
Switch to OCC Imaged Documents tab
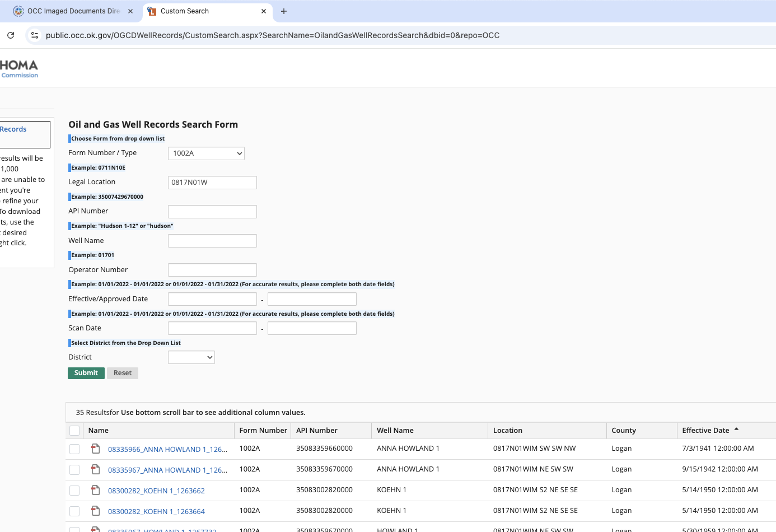pyautogui.click(x=73, y=11)
